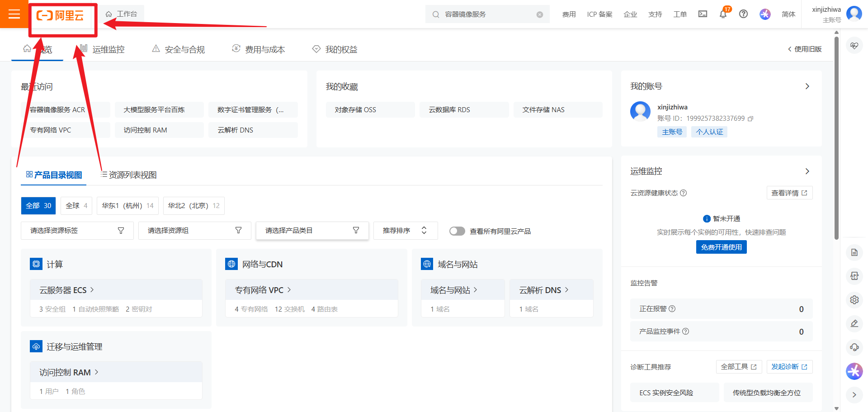Click the pencil edit icon in right sidebar
The height and width of the screenshot is (412, 868).
click(854, 323)
